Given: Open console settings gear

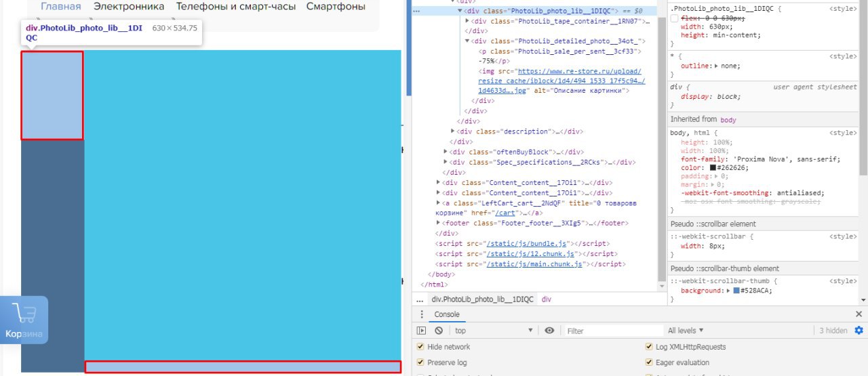Looking at the screenshot, I should tap(859, 331).
